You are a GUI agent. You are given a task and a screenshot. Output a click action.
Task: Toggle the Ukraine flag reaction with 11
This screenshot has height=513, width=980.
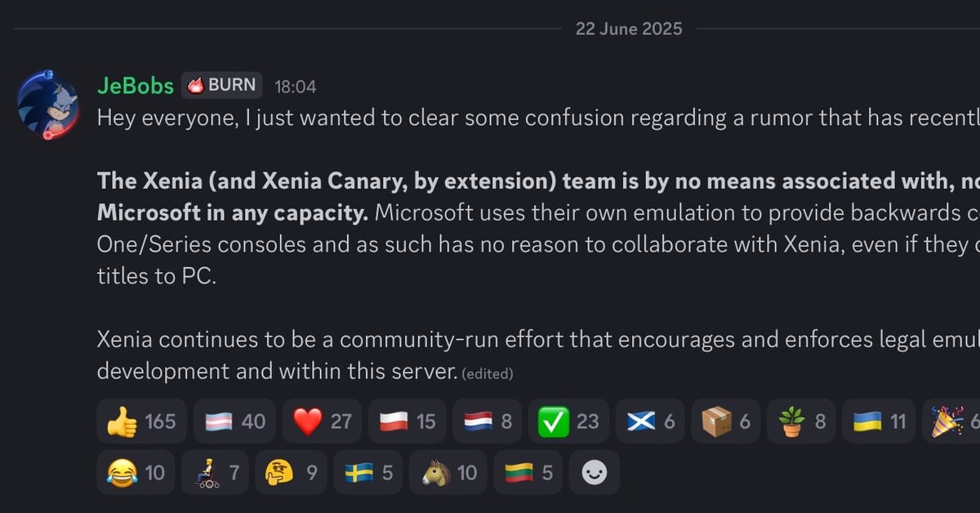(x=879, y=422)
